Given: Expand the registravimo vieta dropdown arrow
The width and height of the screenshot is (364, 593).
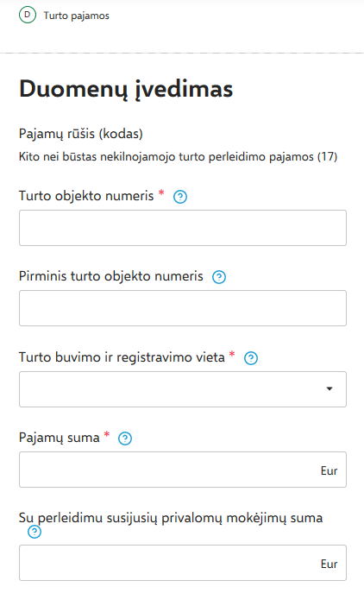Looking at the screenshot, I should 329,388.
